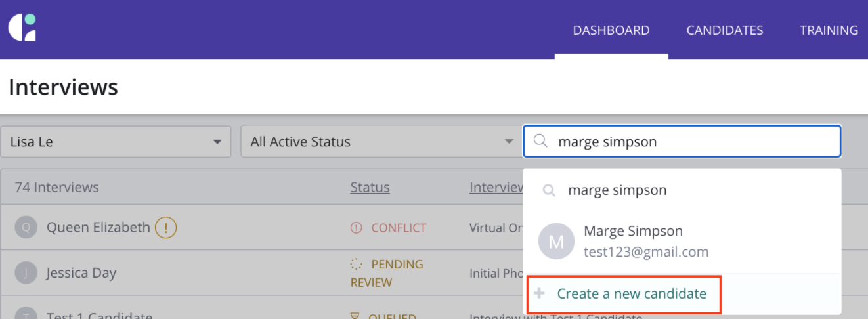The image size is (868, 319).
Task: Open the Queen Elizabeth interview row
Action: pyautogui.click(x=263, y=228)
